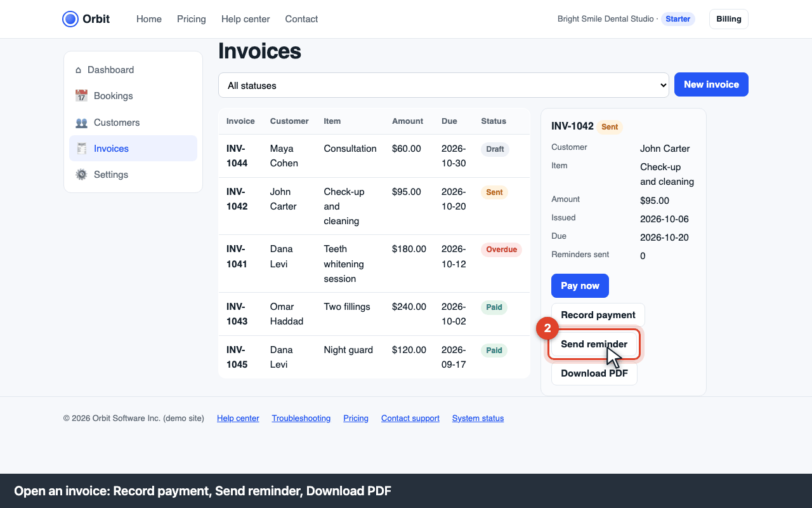Click the Billing button

click(729, 19)
